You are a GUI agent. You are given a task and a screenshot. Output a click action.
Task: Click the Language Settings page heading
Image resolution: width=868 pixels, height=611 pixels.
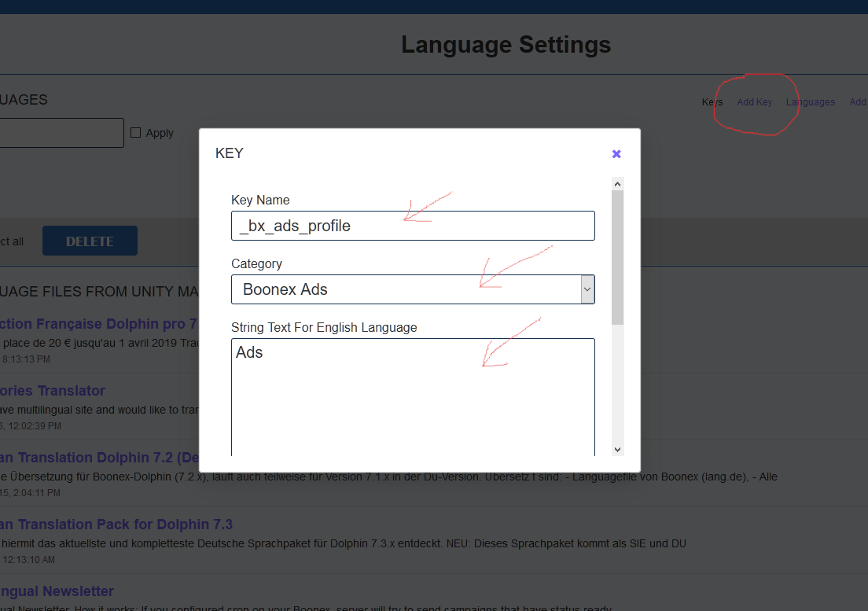point(506,45)
